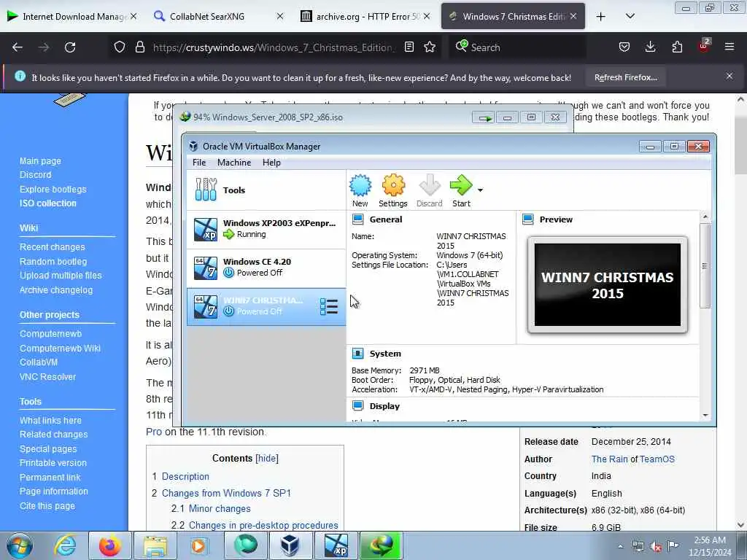Viewport: 747px width, 560px height.
Task: Open VirtualBox cube icon on taskbar
Action: click(x=289, y=545)
